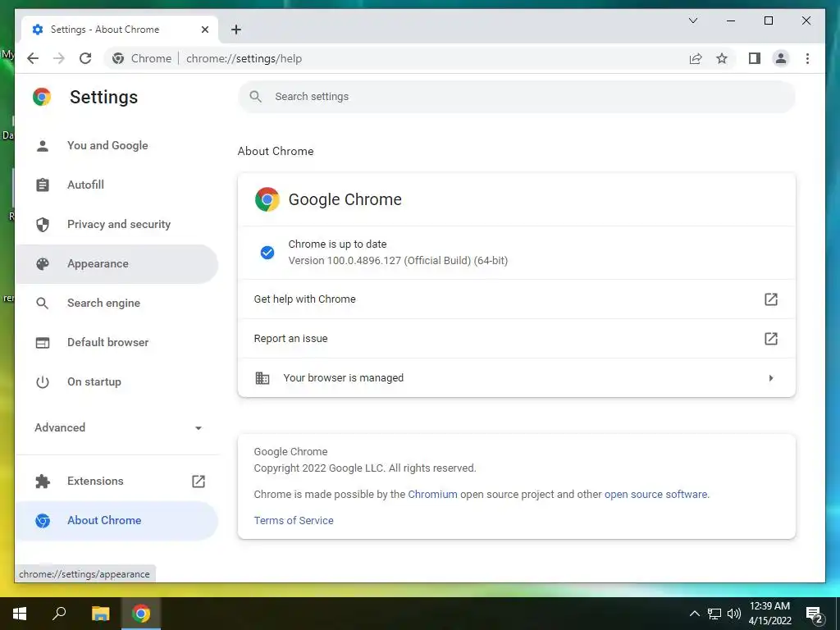Open the tab search chevron

[x=692, y=21]
